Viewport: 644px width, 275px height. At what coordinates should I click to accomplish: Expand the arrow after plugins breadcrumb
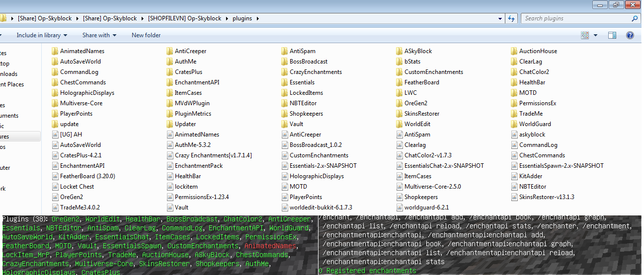point(257,18)
